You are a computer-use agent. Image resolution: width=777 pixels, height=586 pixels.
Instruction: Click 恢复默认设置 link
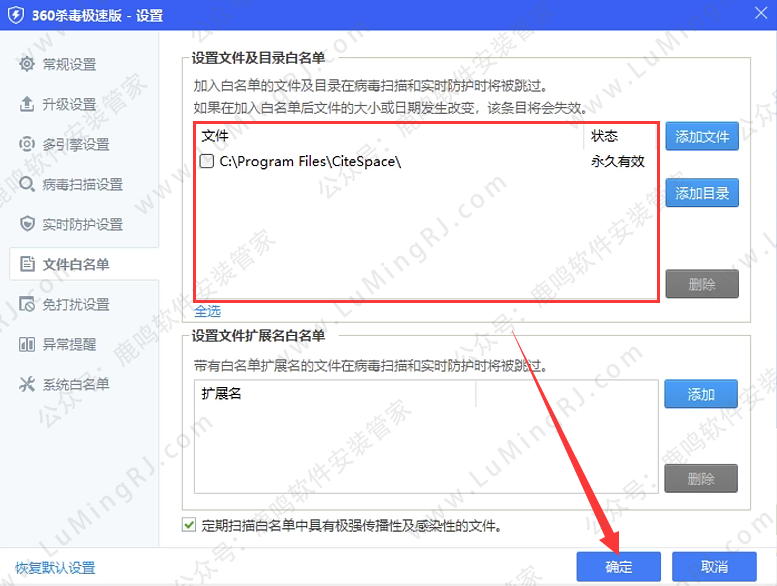tap(55, 567)
